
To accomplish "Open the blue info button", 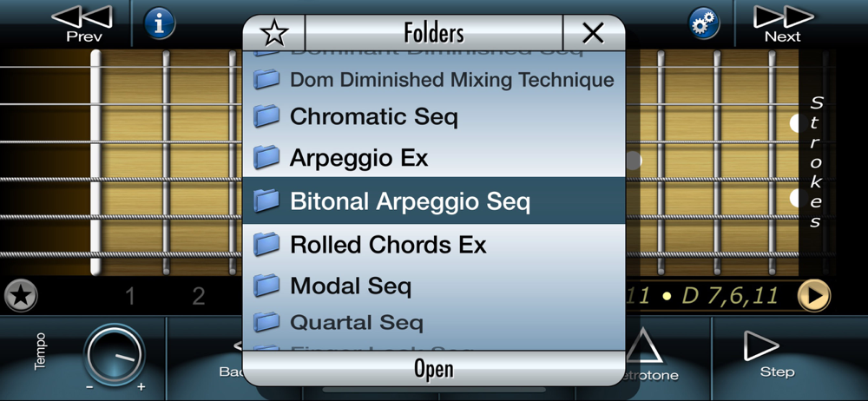I will pos(160,23).
